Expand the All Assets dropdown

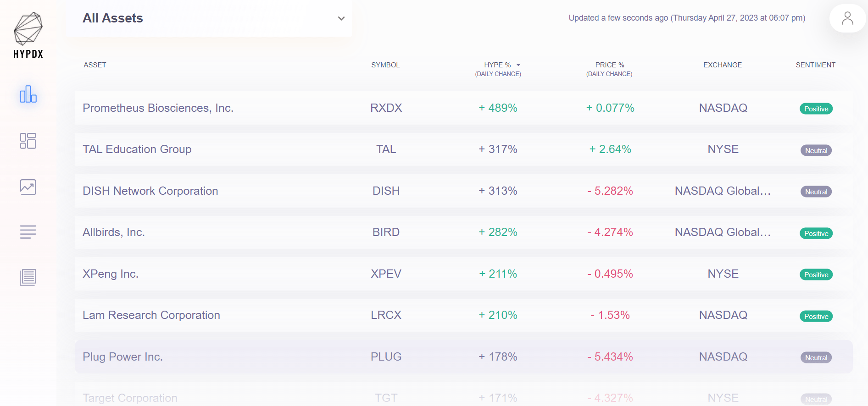click(x=209, y=18)
